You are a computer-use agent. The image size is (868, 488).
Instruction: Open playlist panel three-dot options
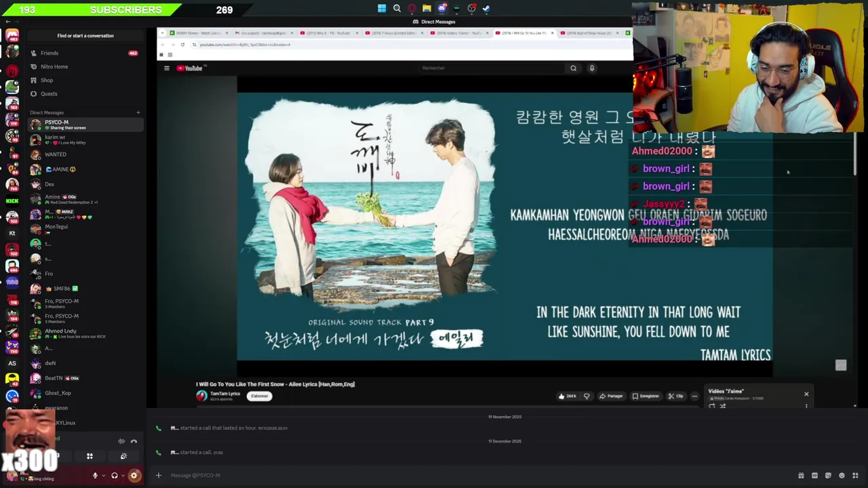806,405
